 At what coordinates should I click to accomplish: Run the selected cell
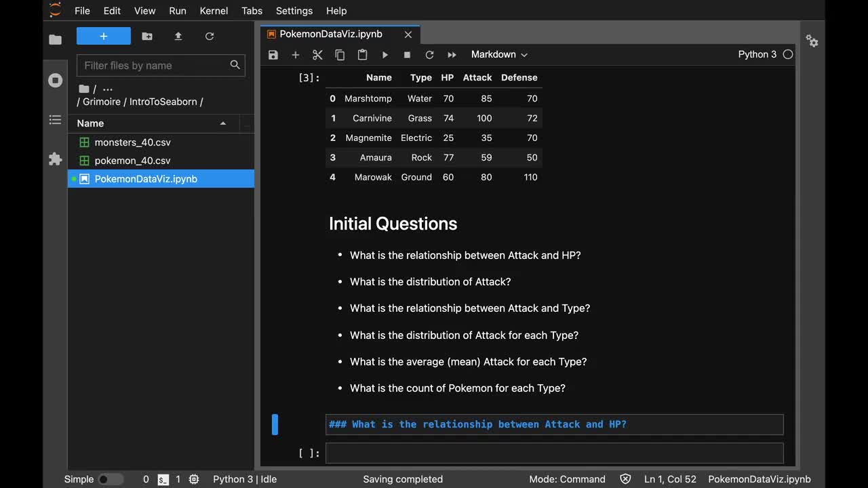(x=384, y=55)
